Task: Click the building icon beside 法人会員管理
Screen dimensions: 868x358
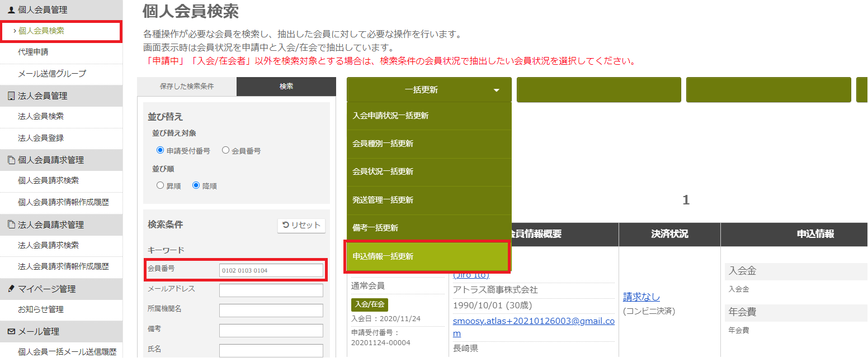Action: click(11, 96)
